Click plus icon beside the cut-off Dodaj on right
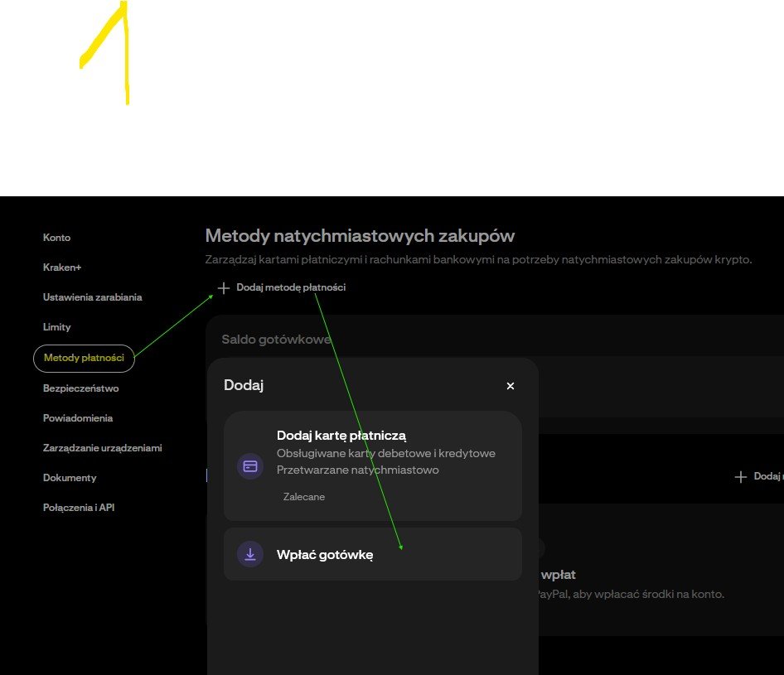 (x=741, y=477)
